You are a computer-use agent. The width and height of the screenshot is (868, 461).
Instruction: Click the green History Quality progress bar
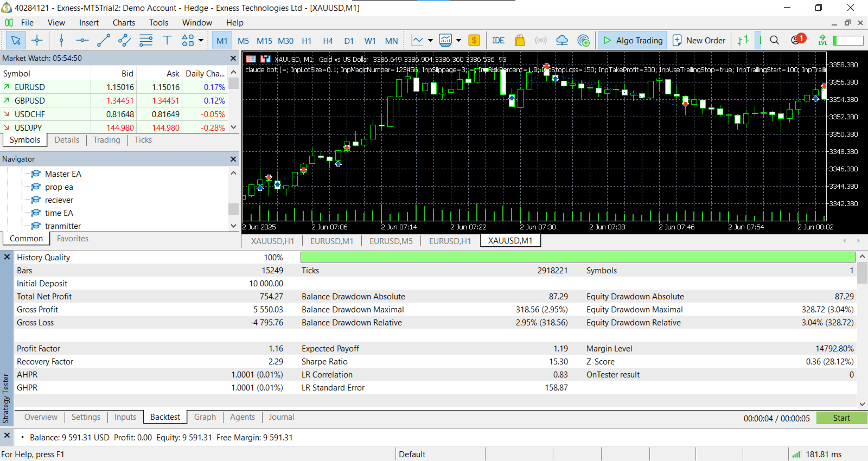577,257
